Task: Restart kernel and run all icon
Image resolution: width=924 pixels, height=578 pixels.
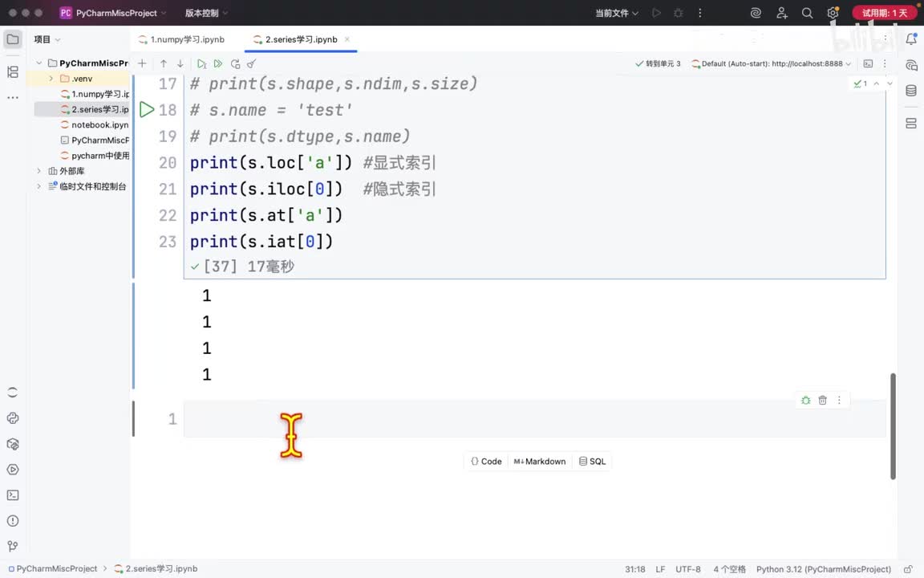Action: tap(235, 63)
